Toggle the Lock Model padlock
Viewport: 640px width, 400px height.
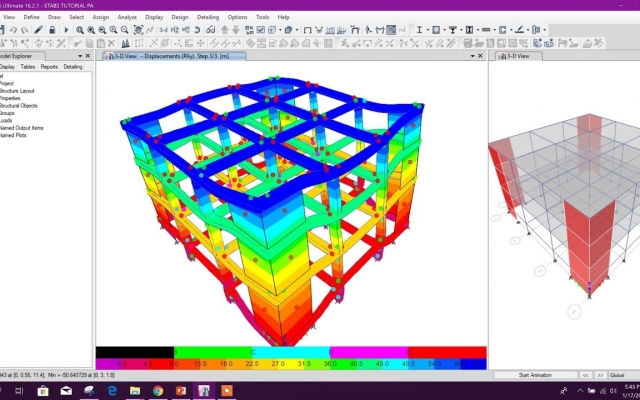(52, 30)
